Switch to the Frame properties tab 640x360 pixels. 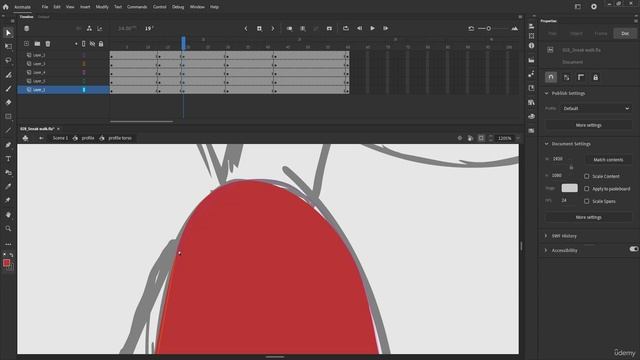pyautogui.click(x=601, y=33)
